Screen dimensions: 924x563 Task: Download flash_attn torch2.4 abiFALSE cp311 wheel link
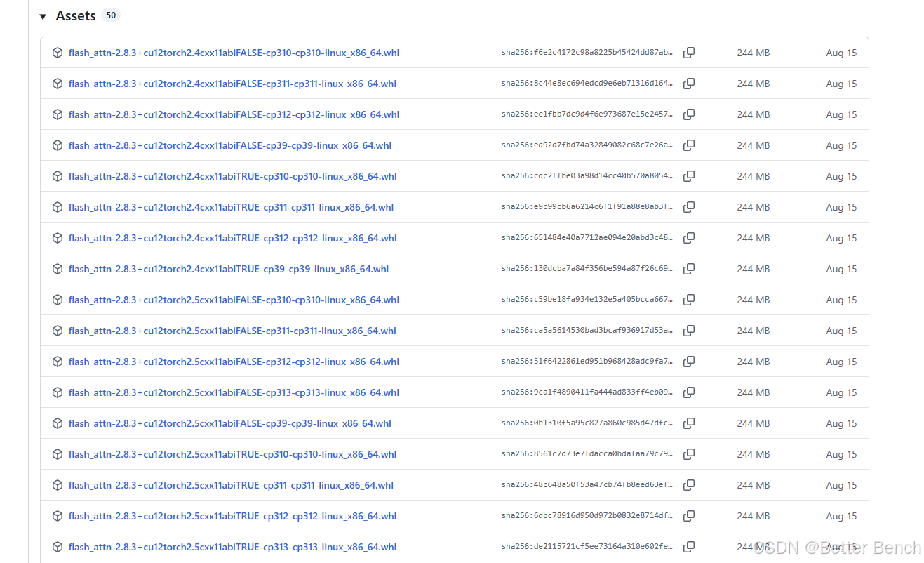point(232,84)
